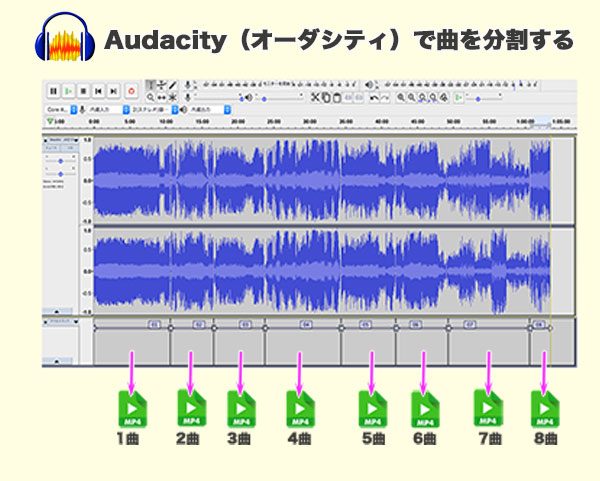This screenshot has width=600, height=481.
Task: Select the Draw (pencil) tool
Action: (x=173, y=85)
